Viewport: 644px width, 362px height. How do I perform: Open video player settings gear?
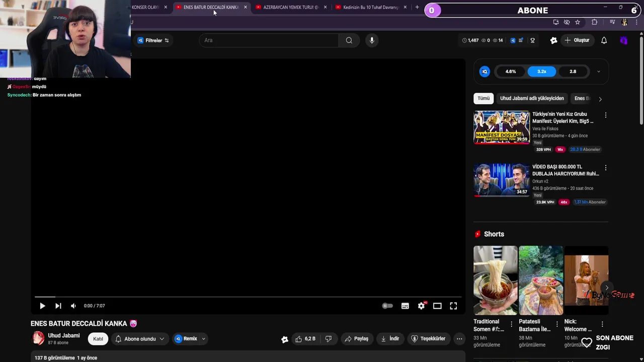pos(422,306)
